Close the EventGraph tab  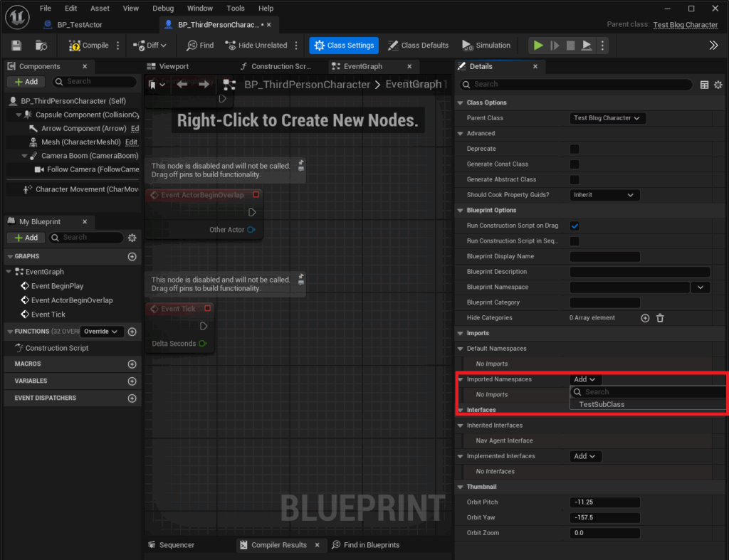tap(409, 66)
